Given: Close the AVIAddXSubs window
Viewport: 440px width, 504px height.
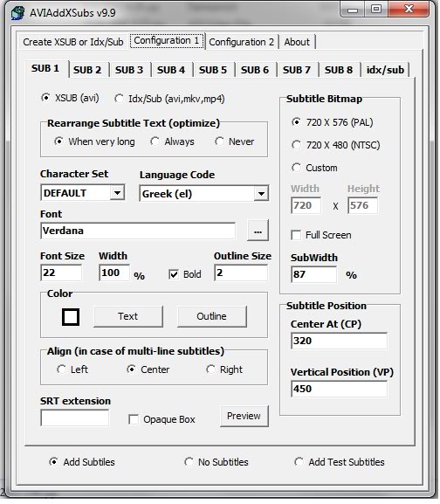Looking at the screenshot, I should 409,10.
